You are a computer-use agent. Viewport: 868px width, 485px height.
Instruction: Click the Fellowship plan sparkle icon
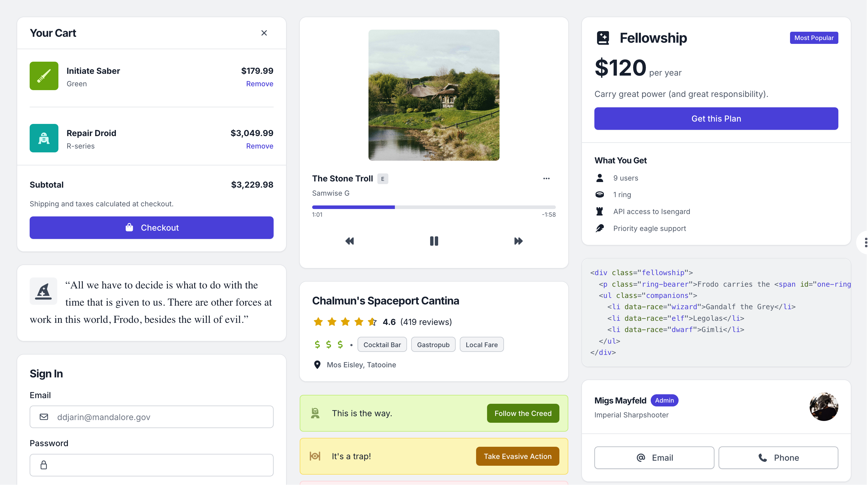(603, 38)
